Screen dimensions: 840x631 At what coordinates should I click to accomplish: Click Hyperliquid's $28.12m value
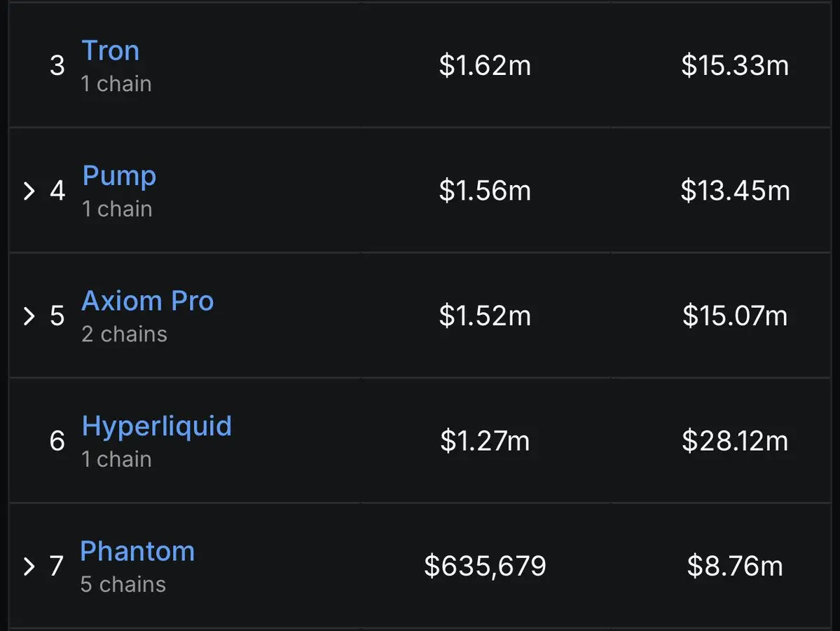click(x=735, y=441)
